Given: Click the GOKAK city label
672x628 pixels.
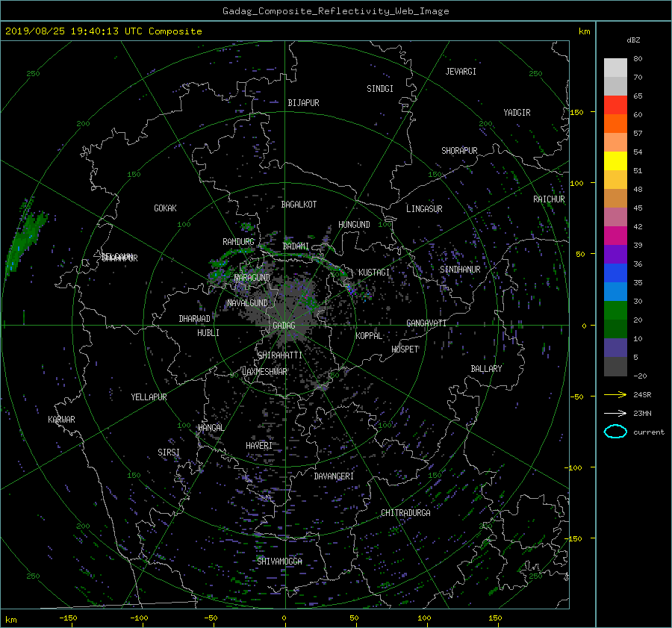Looking at the screenshot, I should (166, 208).
